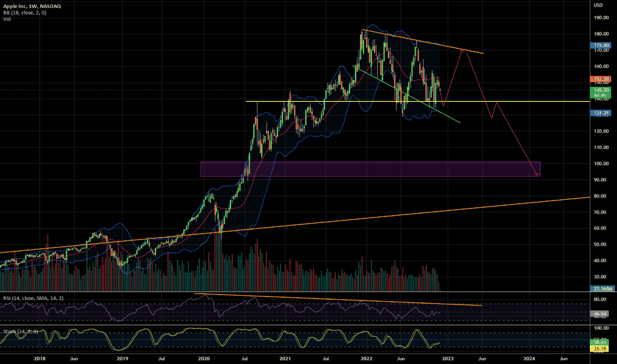The image size is (617, 364).
Task: Click the 100.00 label on the Stoch pane axis
Action: pyautogui.click(x=601, y=328)
